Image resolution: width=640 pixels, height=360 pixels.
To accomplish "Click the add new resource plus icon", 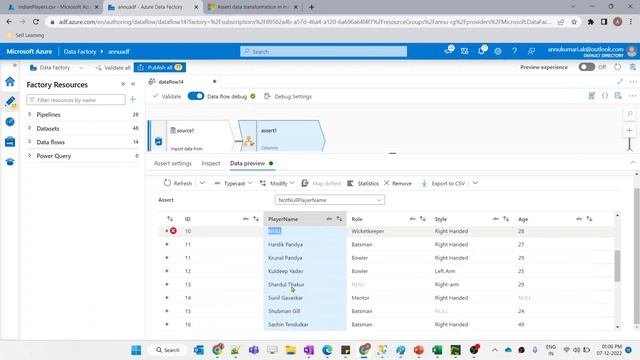I will 133,100.
